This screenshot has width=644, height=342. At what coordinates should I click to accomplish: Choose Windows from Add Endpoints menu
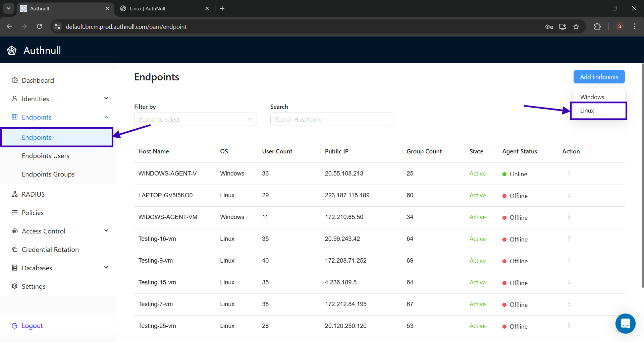point(592,97)
